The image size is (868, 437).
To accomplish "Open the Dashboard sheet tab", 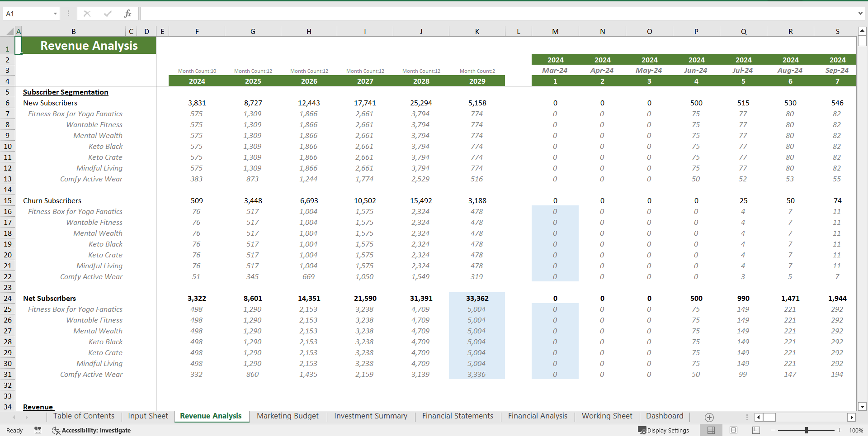I will pos(665,416).
